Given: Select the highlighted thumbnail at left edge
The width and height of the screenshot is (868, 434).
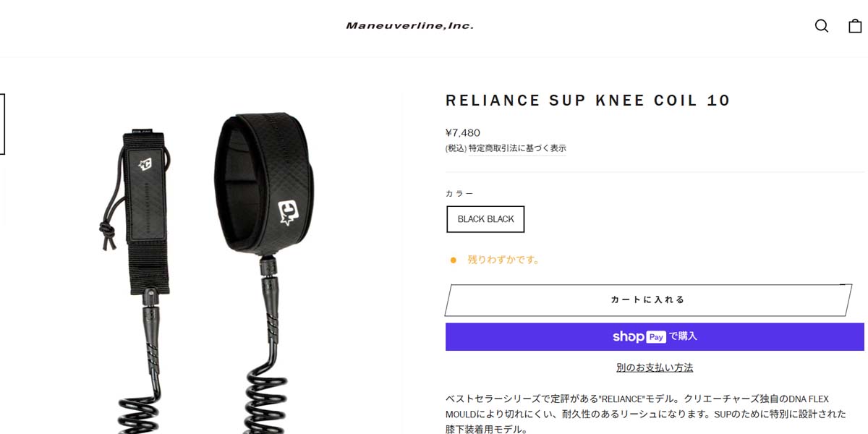Looking at the screenshot, I should [2, 124].
